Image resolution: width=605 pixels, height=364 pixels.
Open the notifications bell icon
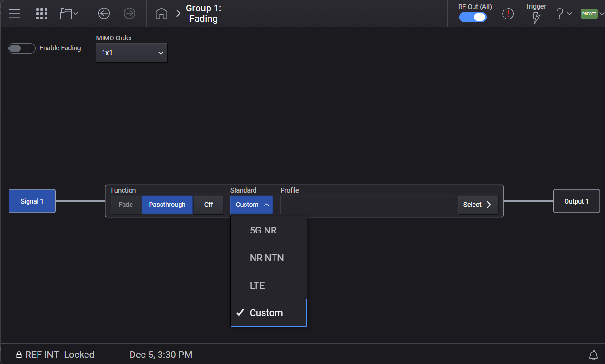click(593, 355)
